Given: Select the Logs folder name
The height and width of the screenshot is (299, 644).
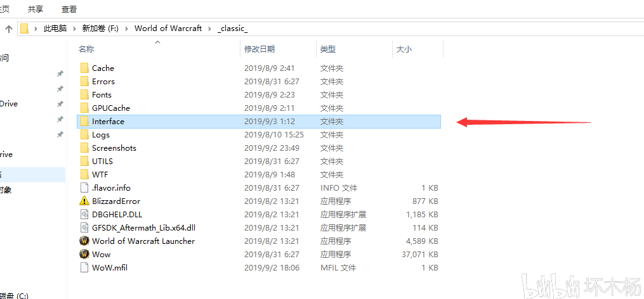Looking at the screenshot, I should point(101,134).
